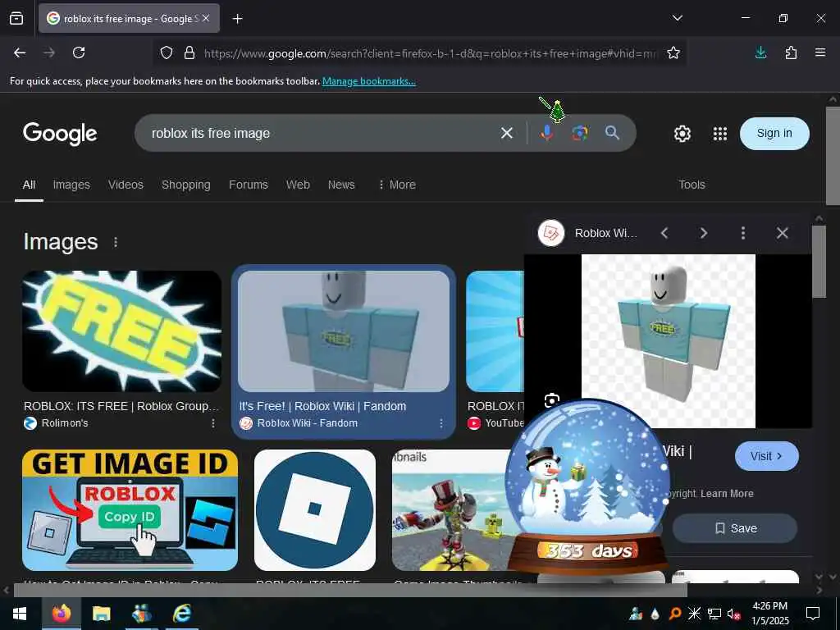Open tracking protection shield icon
Image resolution: width=840 pixels, height=630 pixels.
[167, 52]
